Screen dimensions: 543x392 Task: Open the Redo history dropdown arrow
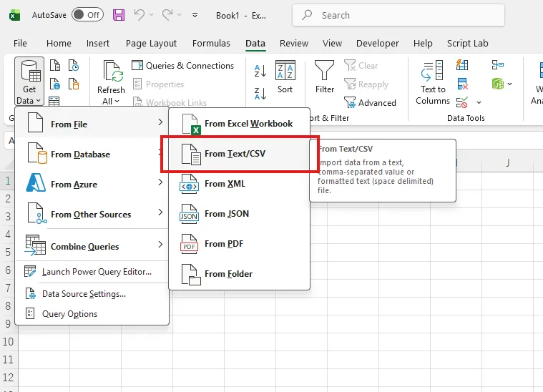pyautogui.click(x=180, y=15)
